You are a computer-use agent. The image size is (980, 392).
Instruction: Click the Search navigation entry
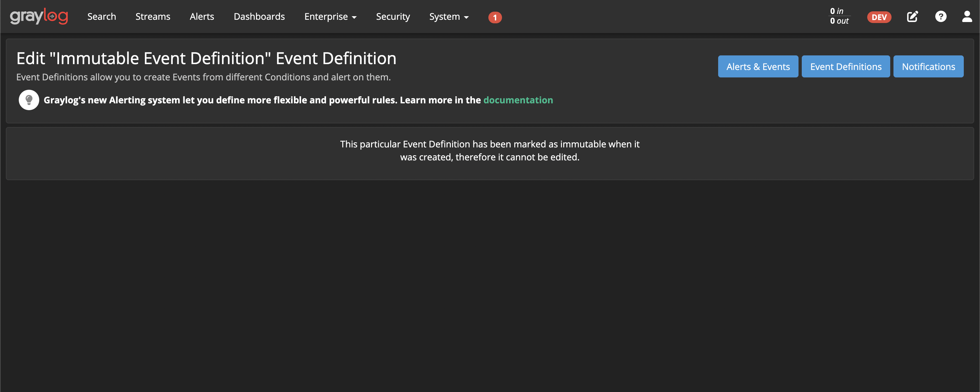tap(101, 16)
